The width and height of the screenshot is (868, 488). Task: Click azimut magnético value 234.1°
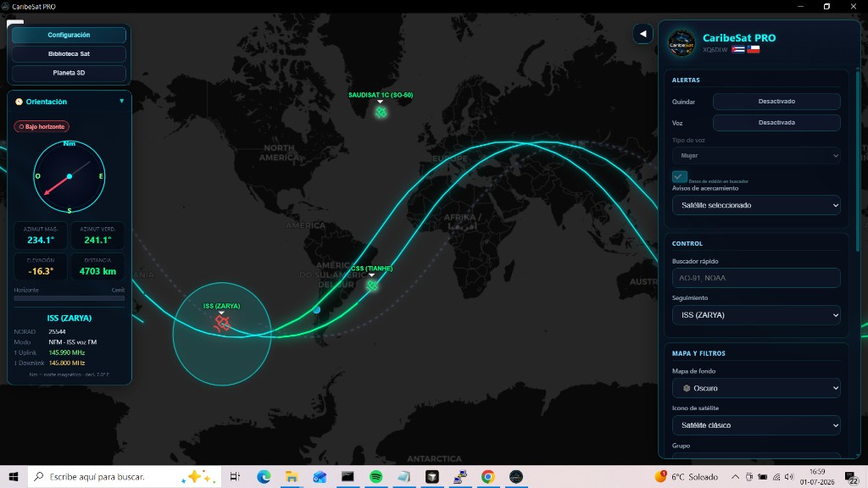coord(41,240)
